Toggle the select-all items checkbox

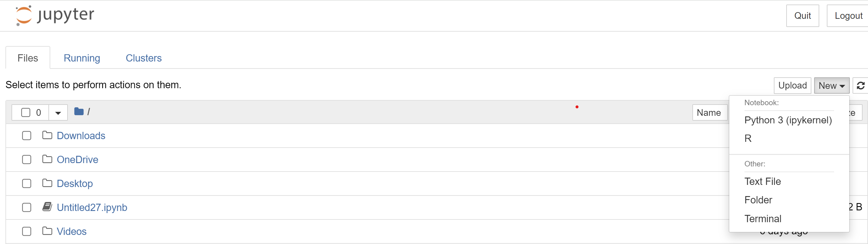tap(26, 112)
